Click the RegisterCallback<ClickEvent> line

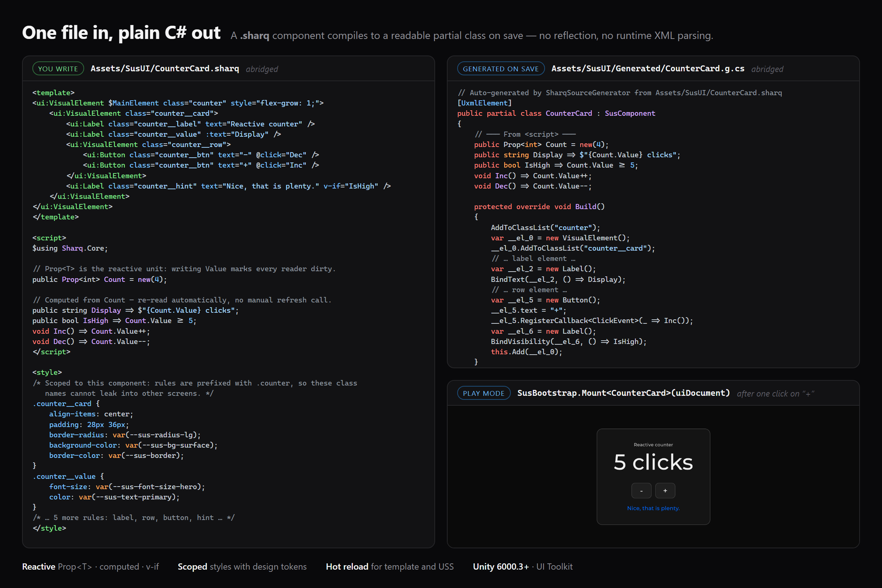point(592,320)
